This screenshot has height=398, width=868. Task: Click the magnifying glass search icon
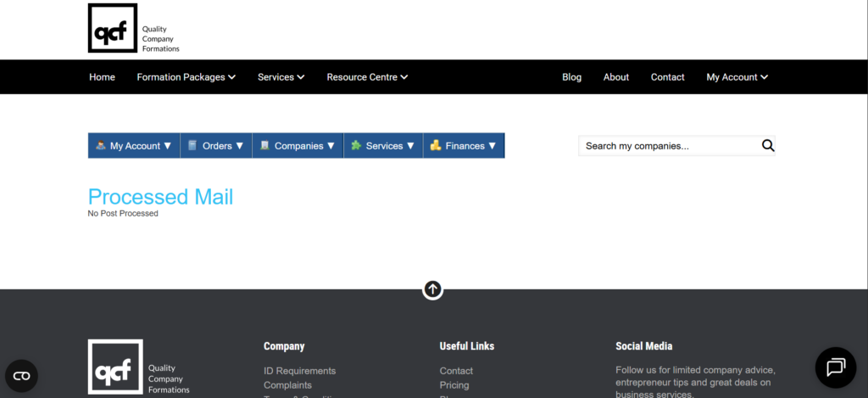768,146
